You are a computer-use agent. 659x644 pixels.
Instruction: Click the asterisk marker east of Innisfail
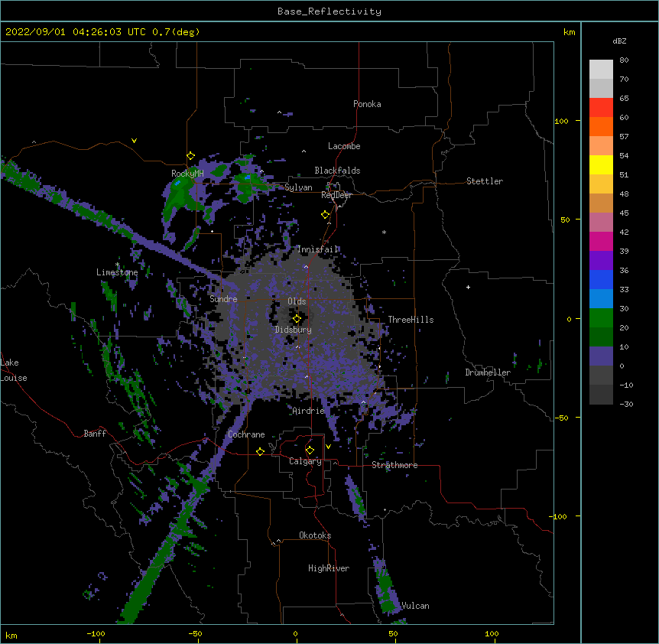tap(384, 232)
